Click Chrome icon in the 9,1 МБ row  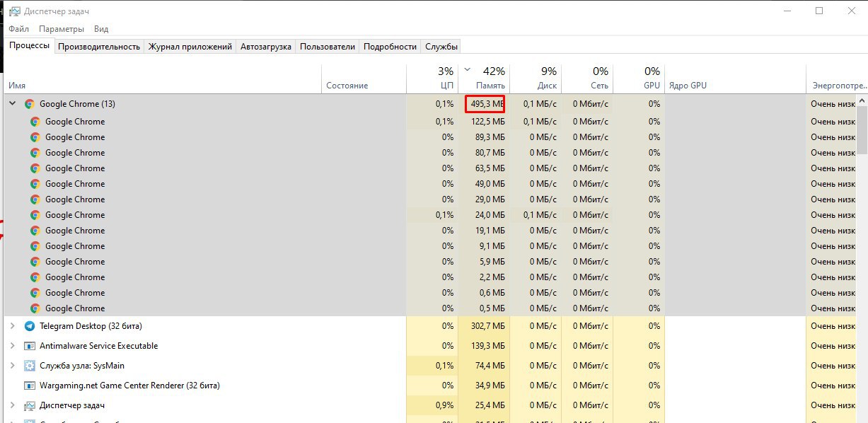(35, 246)
